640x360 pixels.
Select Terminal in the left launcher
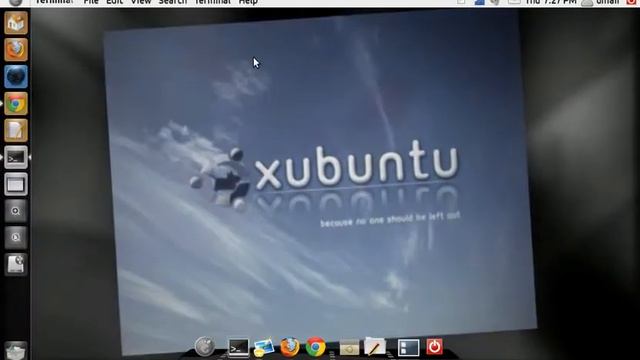tap(16, 158)
